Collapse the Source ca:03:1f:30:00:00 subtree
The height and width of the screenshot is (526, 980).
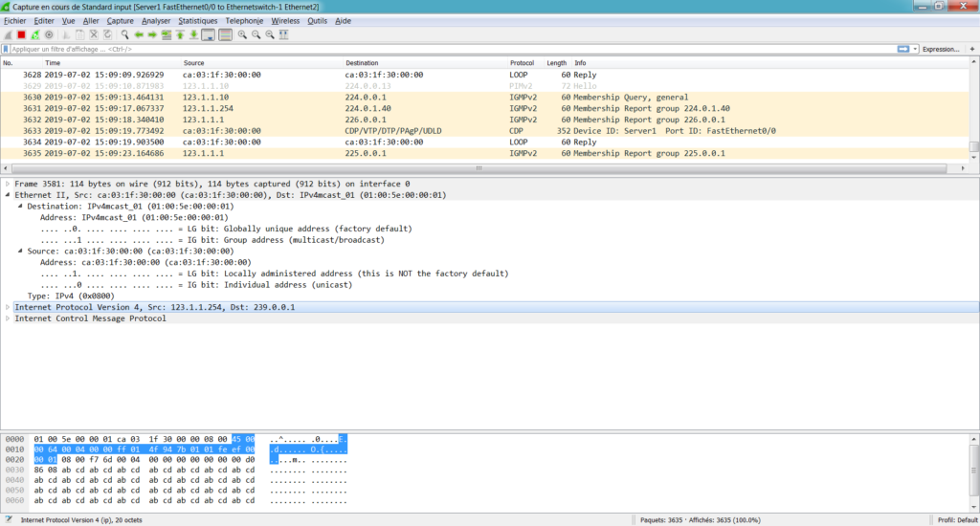(x=20, y=252)
